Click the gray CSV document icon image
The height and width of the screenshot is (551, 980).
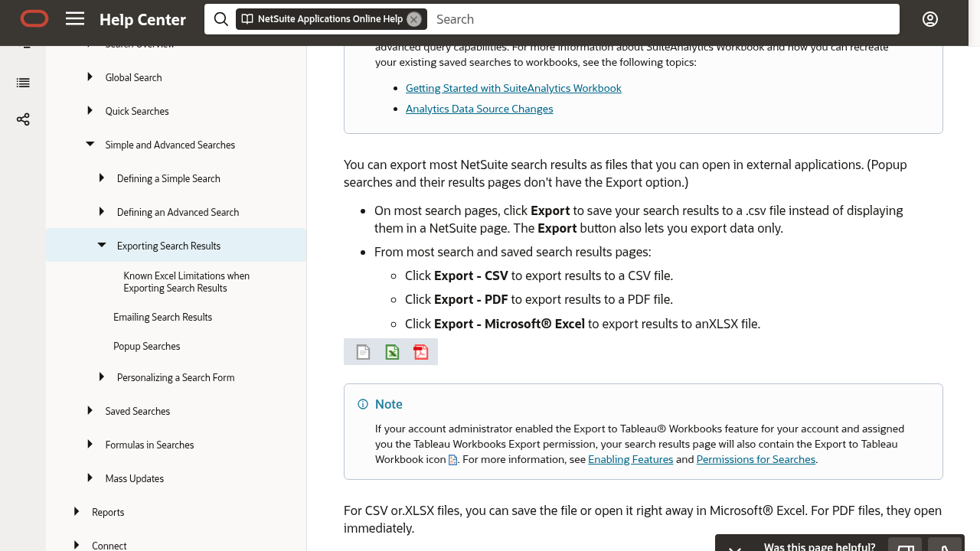(363, 352)
